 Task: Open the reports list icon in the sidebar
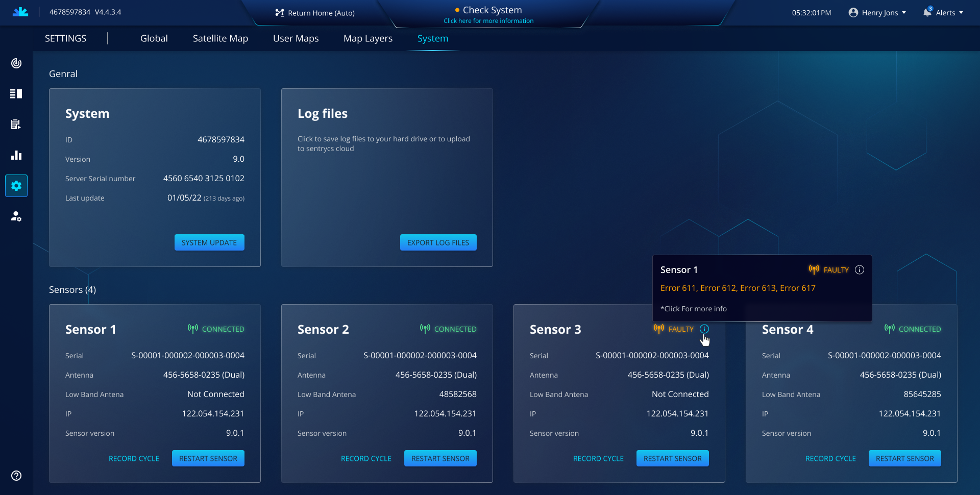[x=16, y=125]
